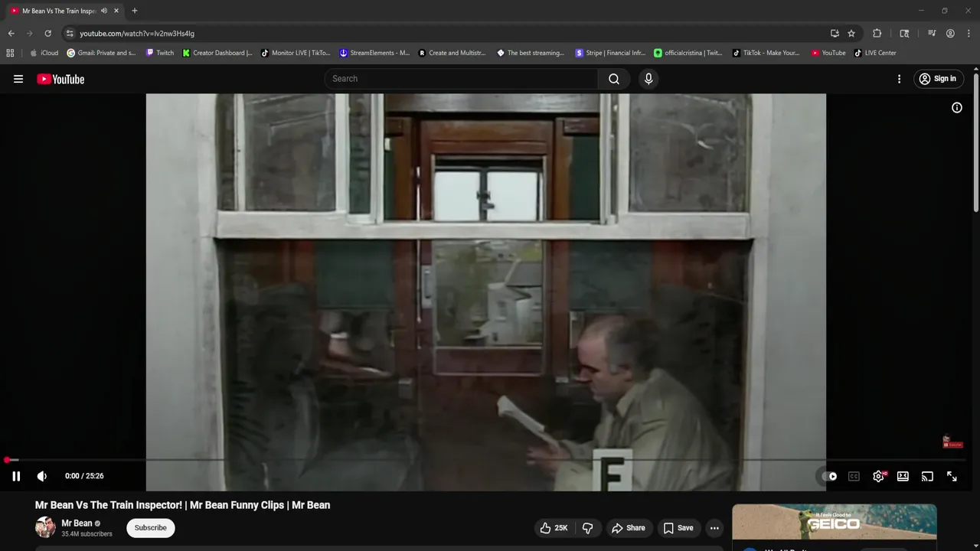Toggle the autoplay switch in the player

(829, 476)
